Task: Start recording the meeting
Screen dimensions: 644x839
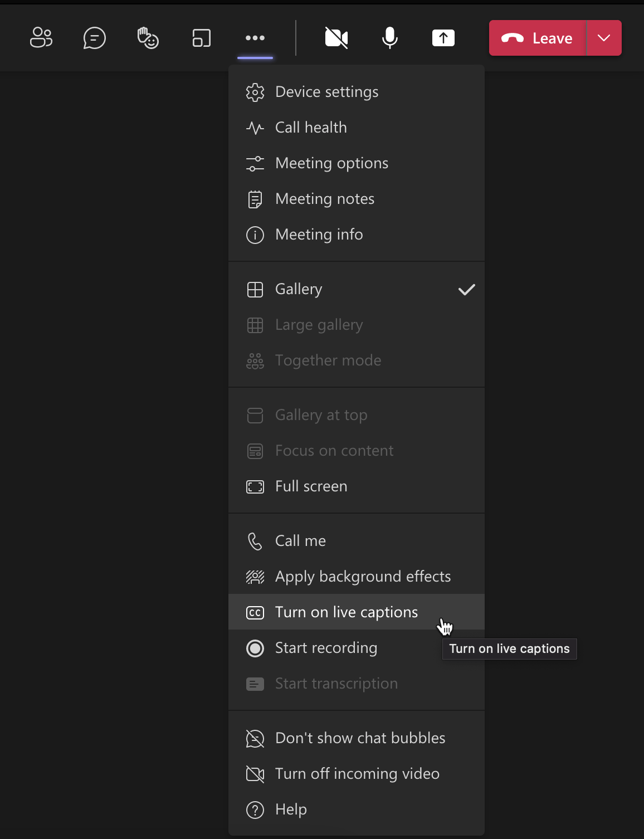Action: [x=326, y=647]
